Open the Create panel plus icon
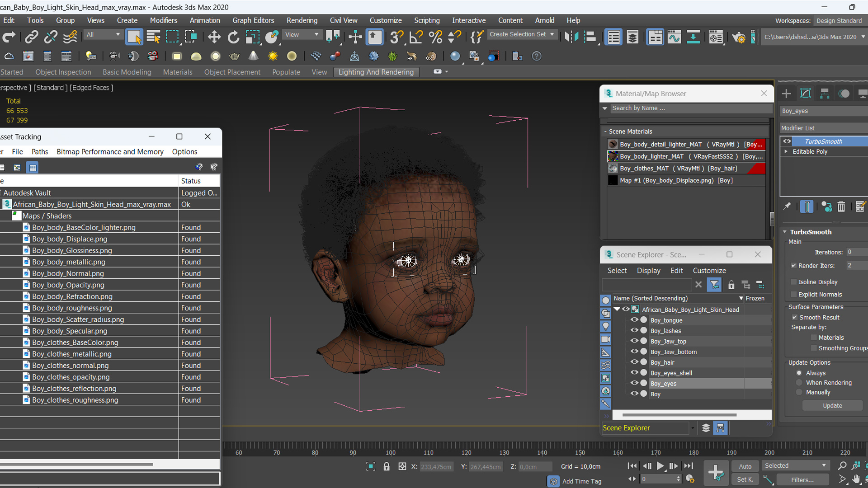The width and height of the screenshot is (868, 488). click(x=786, y=94)
